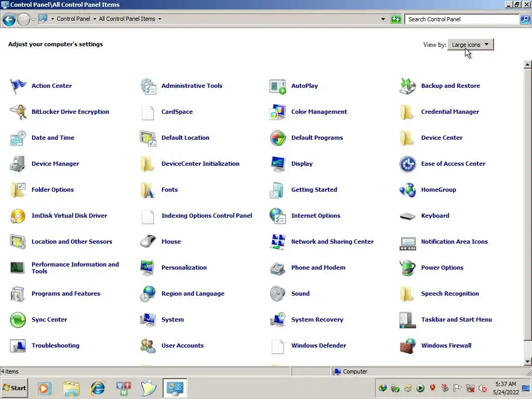Open the Windows Firewall brick wall icon
Screen dimensions: 532x399
(x=407, y=345)
